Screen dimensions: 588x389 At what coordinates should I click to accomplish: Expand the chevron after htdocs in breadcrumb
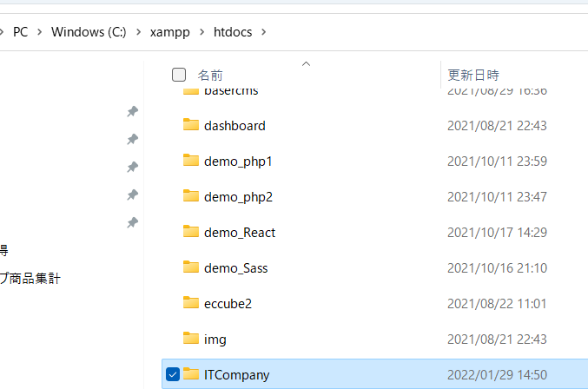click(x=264, y=32)
